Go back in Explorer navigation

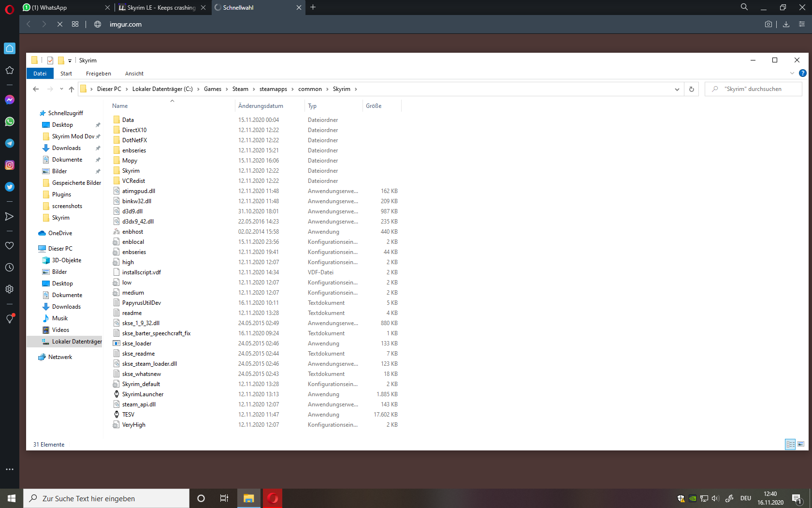36,89
